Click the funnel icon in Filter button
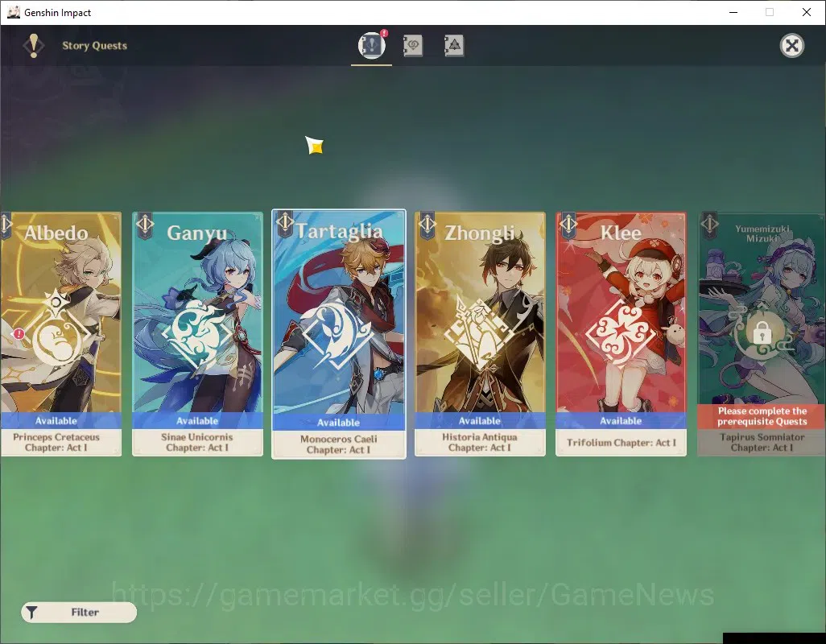Screen dimensions: 826x644 31,613
